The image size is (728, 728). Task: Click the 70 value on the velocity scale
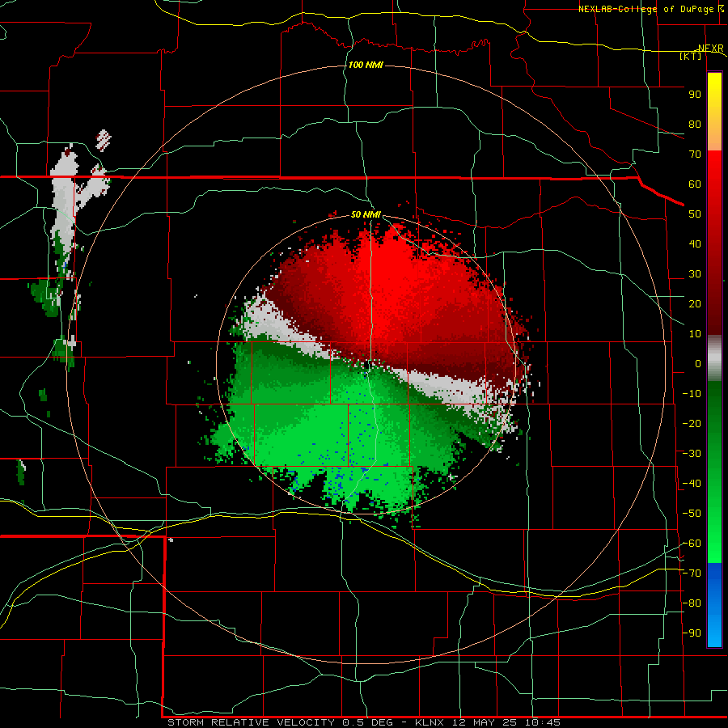[x=695, y=154]
